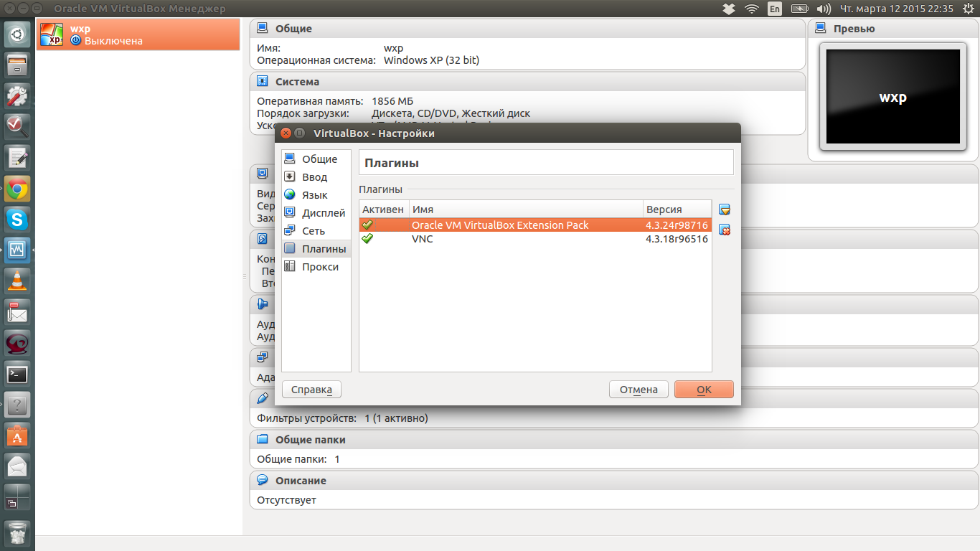Open the Trash in the launcher
This screenshot has height=551, width=980.
(x=17, y=532)
